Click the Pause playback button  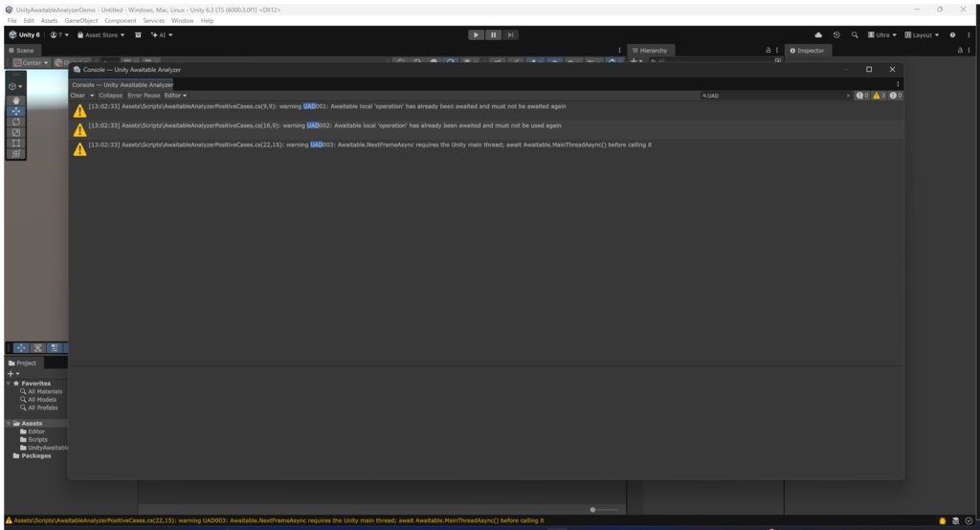pos(493,35)
